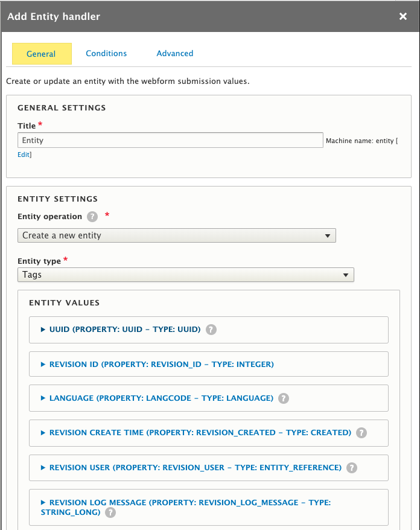420x530 pixels.
Task: Click into the Title text field
Action: 170,140
